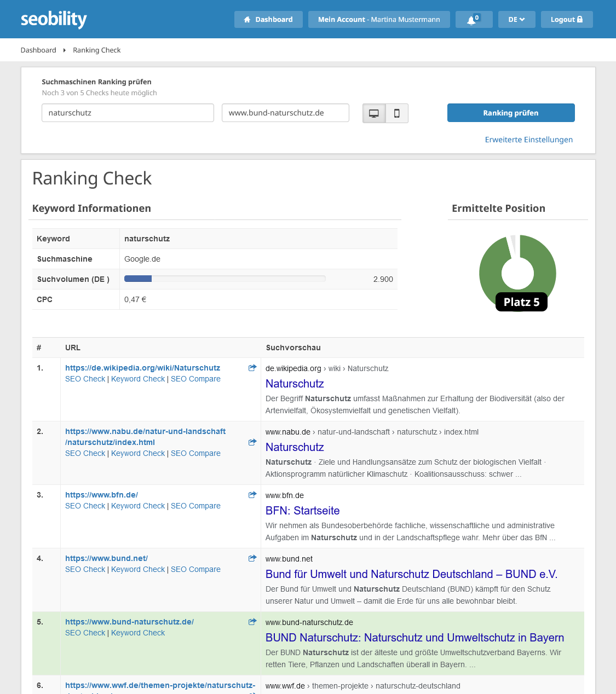This screenshot has width=616, height=694.
Task: Open the wwf.de themen-projekte URL link
Action: pyautogui.click(x=160, y=686)
